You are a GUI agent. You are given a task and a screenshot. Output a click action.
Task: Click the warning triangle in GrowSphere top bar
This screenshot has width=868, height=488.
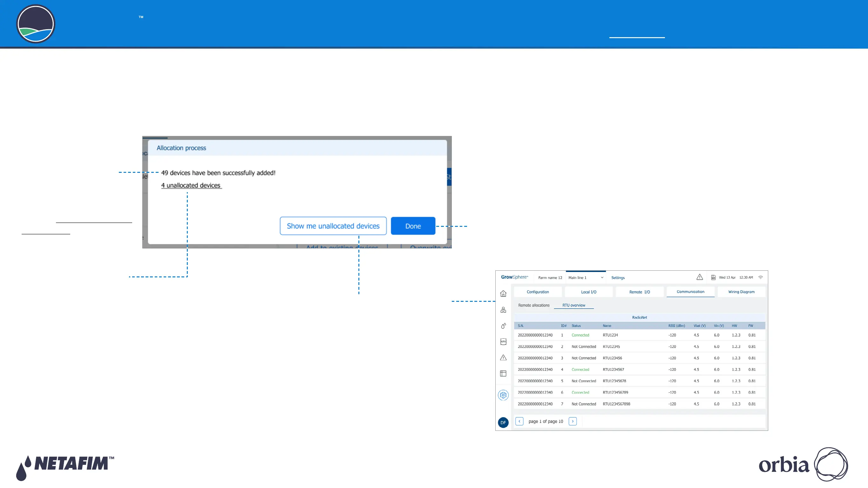click(x=700, y=277)
